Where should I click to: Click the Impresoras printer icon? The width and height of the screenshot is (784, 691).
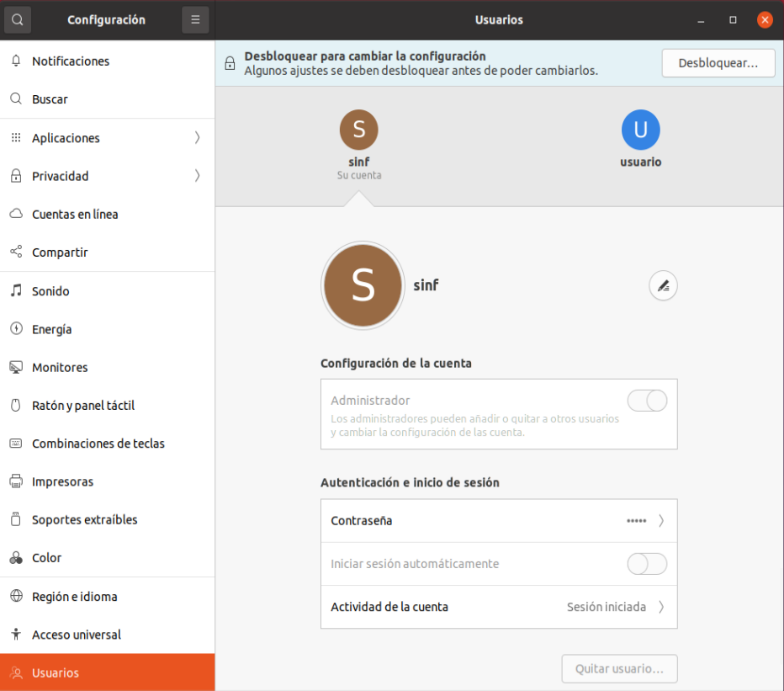16,481
